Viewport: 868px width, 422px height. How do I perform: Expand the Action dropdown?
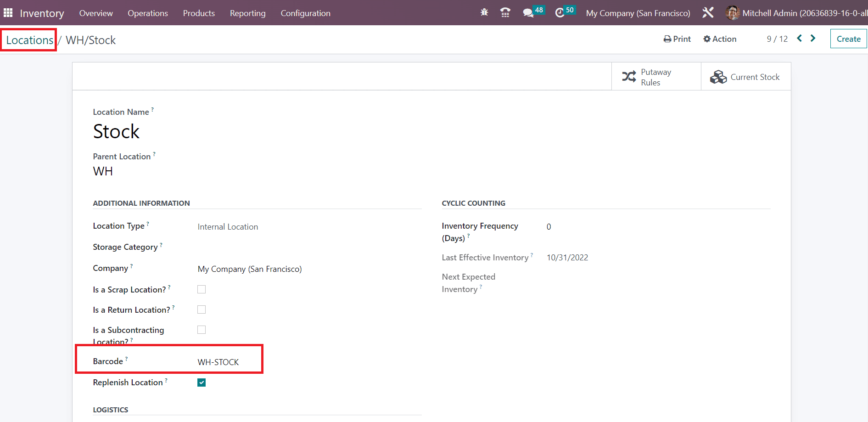(720, 39)
